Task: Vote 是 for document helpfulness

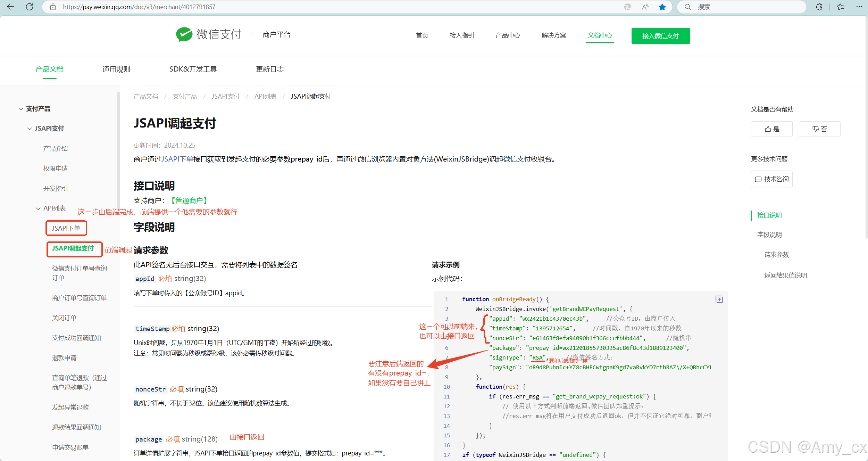Action: point(771,129)
